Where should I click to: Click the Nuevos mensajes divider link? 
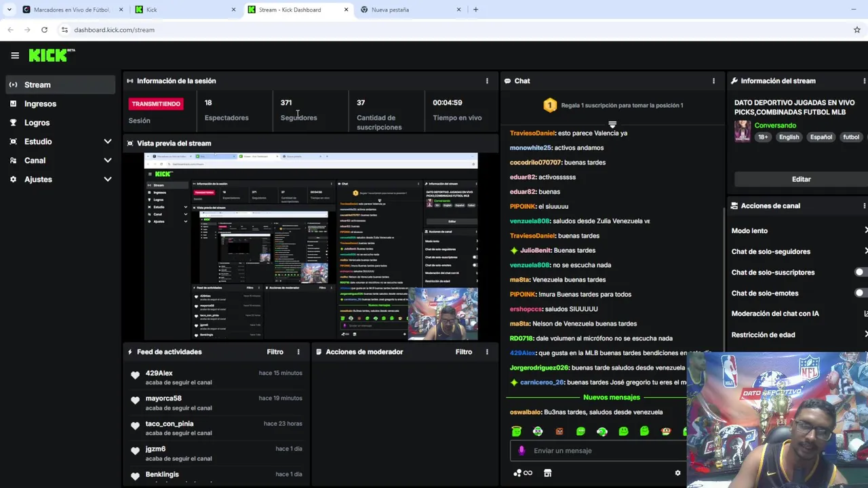pos(611,397)
